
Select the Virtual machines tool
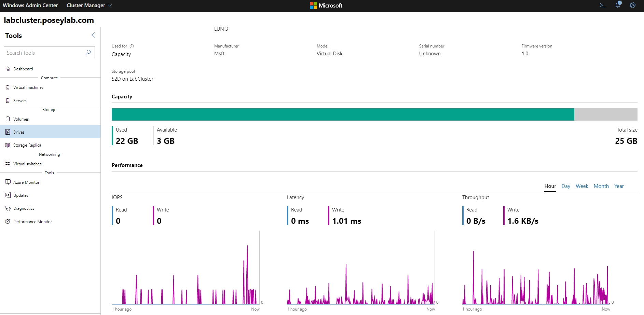[x=28, y=87]
